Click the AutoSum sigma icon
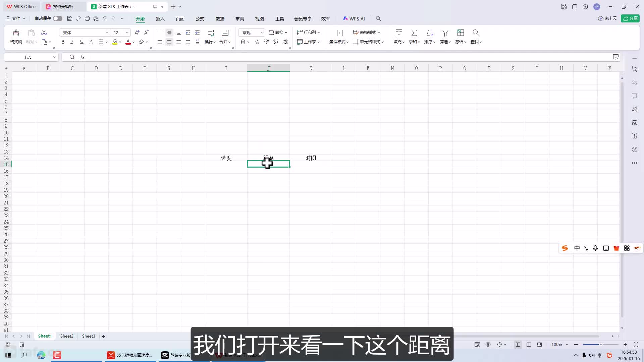644x362 pixels. [x=414, y=33]
